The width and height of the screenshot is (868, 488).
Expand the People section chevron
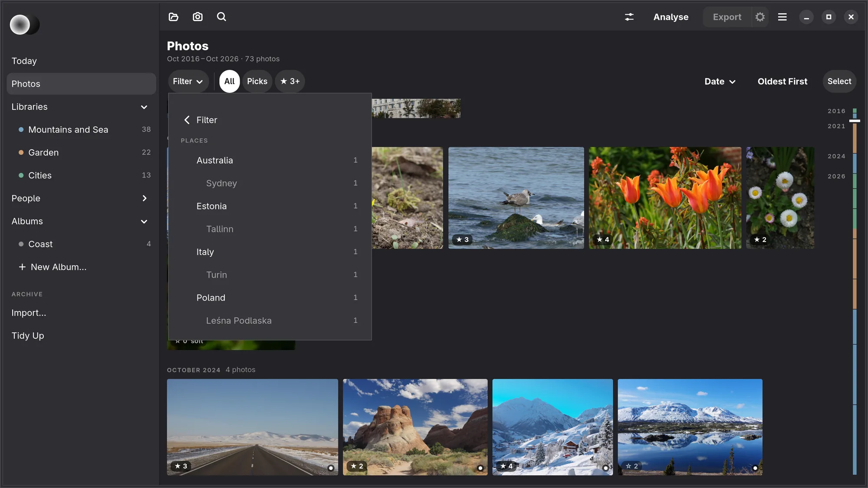144,198
